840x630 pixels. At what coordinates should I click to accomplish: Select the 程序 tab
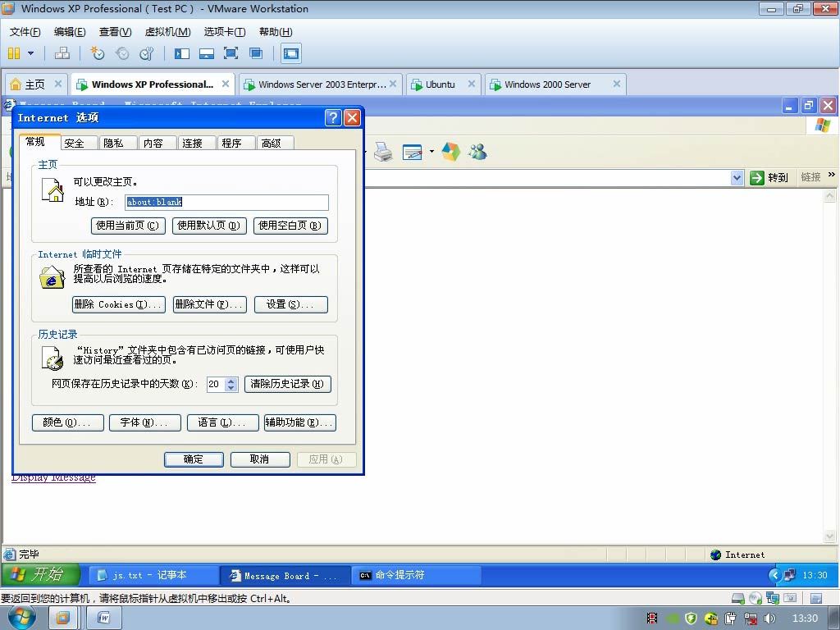click(x=231, y=143)
